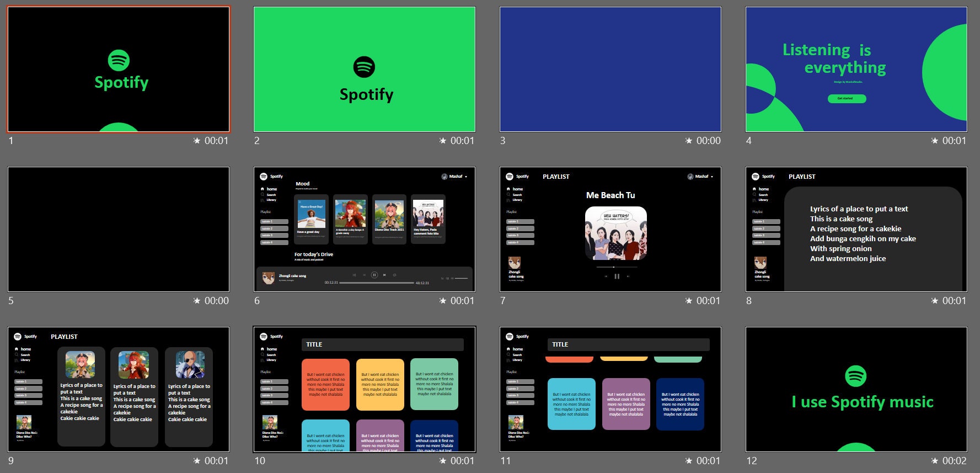Click the 00:02 timing under slide 12
980x473 pixels.
(955, 461)
